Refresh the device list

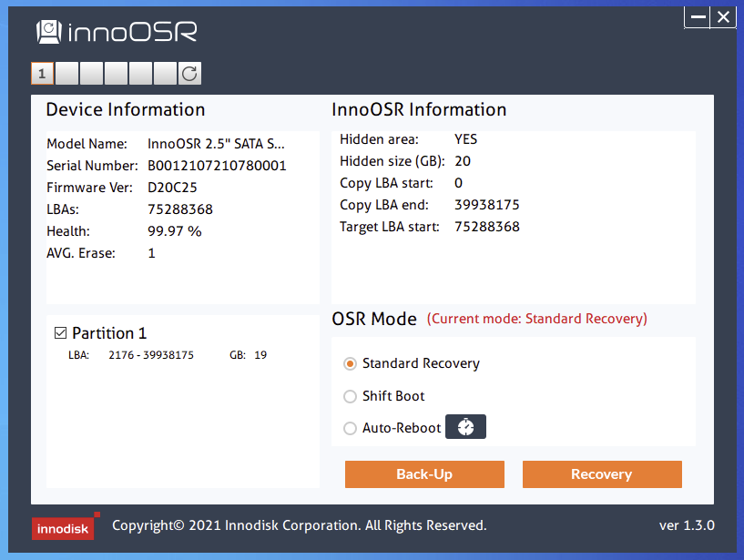(189, 74)
